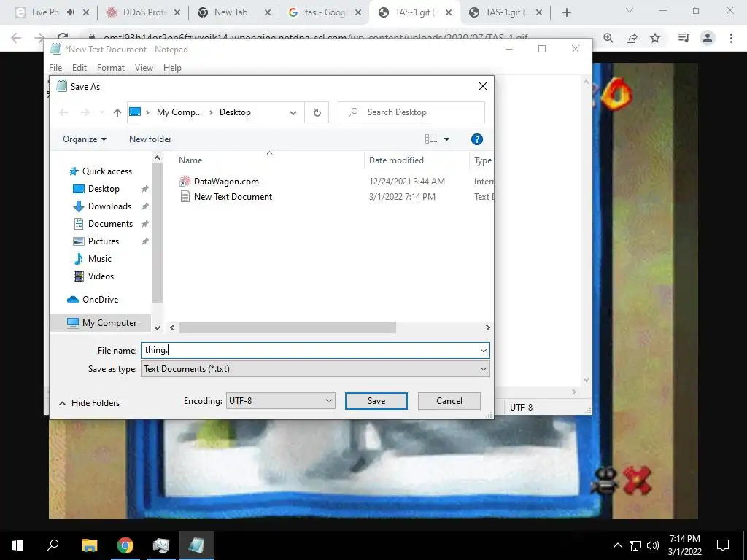The width and height of the screenshot is (747, 560).
Task: Open Music folder in navigation pane
Action: (99, 259)
